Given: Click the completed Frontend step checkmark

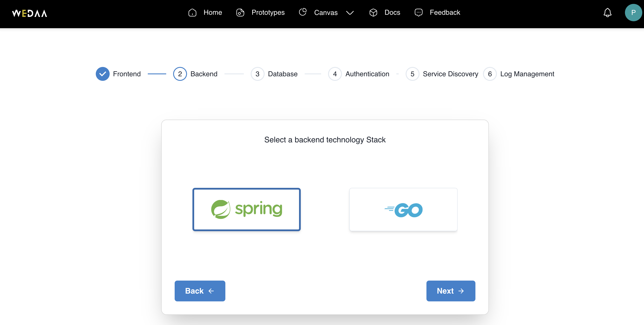Looking at the screenshot, I should (x=102, y=74).
